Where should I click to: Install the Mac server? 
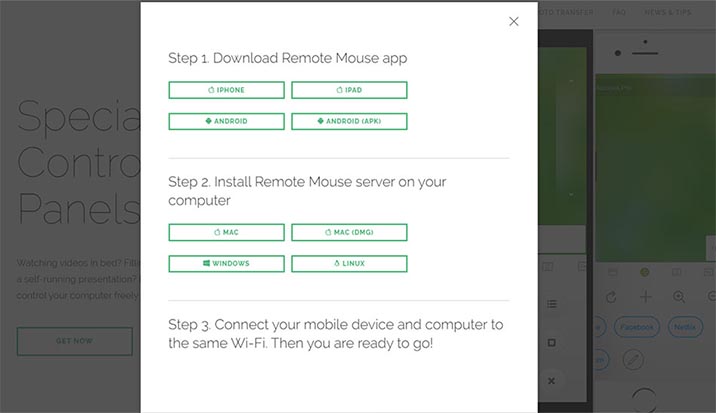pos(226,232)
